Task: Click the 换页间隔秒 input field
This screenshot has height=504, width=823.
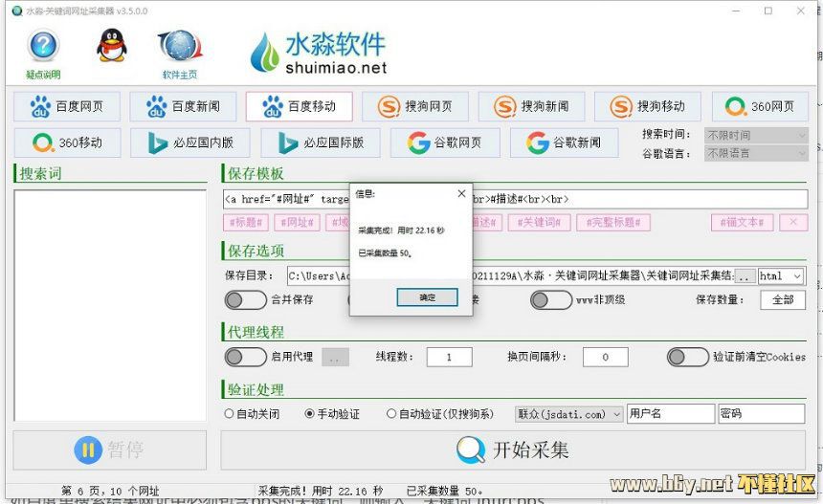Action: (605, 357)
